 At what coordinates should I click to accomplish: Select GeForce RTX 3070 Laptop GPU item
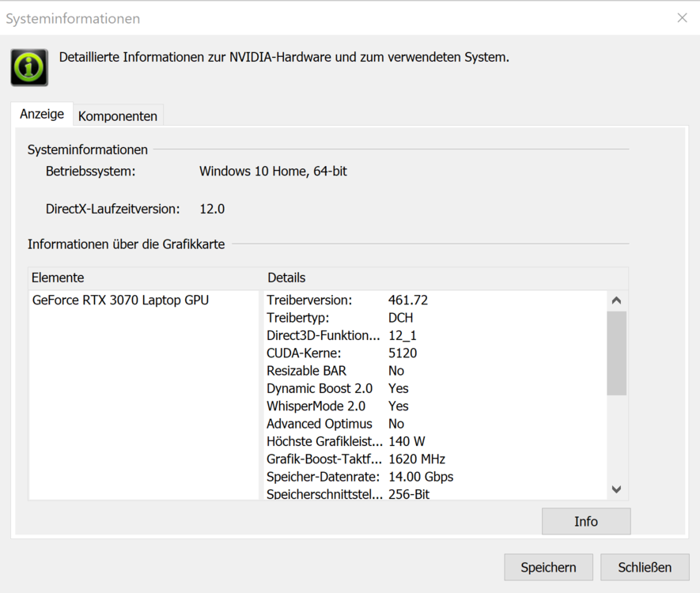coord(120,300)
